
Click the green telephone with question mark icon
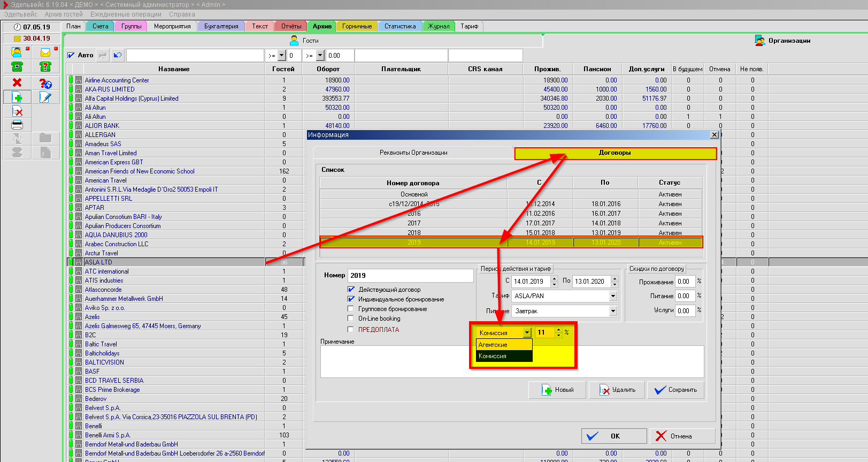tap(45, 66)
